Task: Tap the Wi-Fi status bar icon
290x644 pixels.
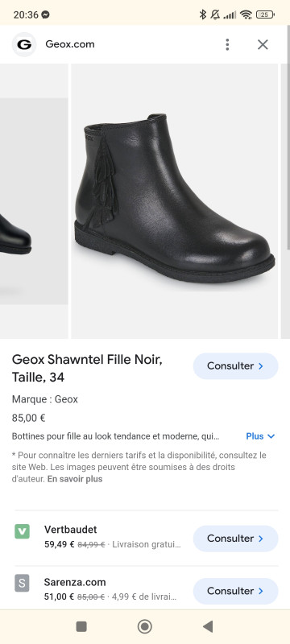Action: (246, 14)
